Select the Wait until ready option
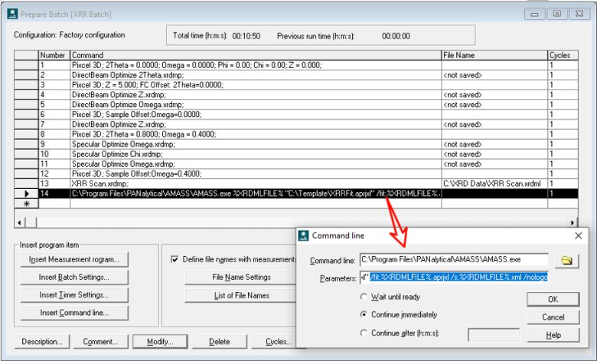The width and height of the screenshot is (597, 364). tap(364, 296)
